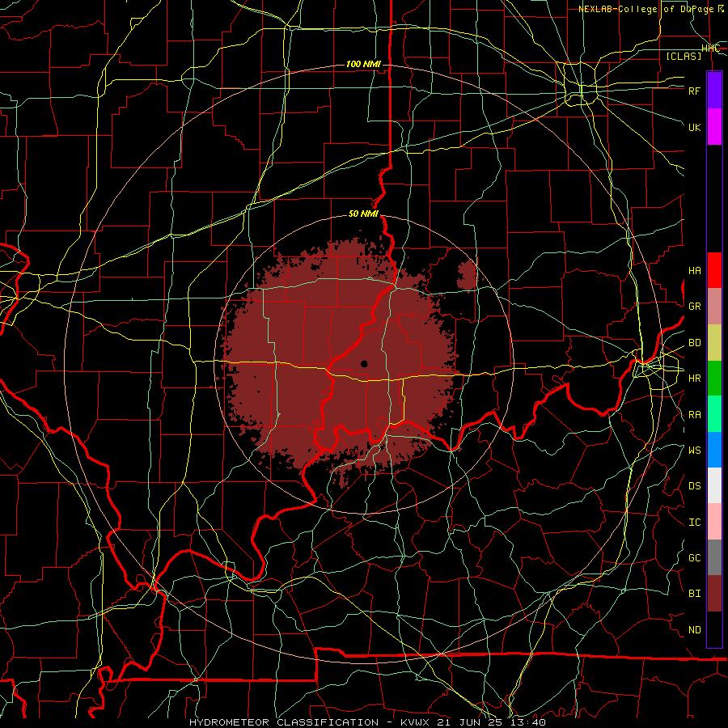This screenshot has width=728, height=728.
Task: Click the WS legend label
Action: (x=694, y=451)
